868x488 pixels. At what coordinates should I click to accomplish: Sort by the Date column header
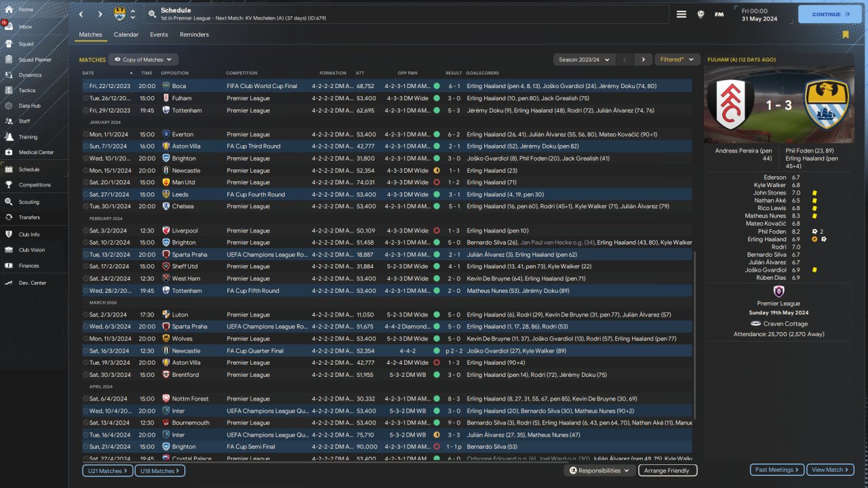pos(88,73)
